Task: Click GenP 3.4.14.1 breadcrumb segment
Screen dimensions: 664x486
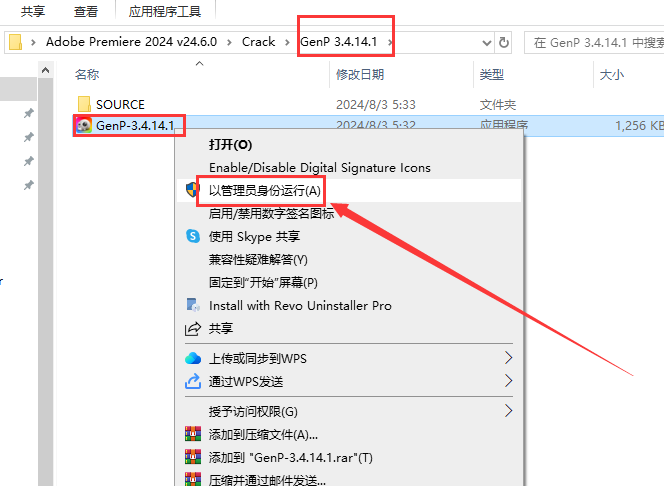Action: (339, 42)
